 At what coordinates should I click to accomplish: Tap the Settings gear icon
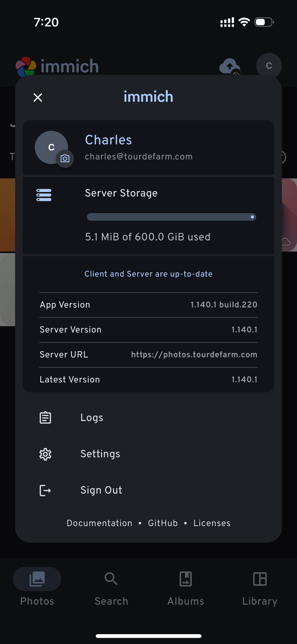coord(45,454)
